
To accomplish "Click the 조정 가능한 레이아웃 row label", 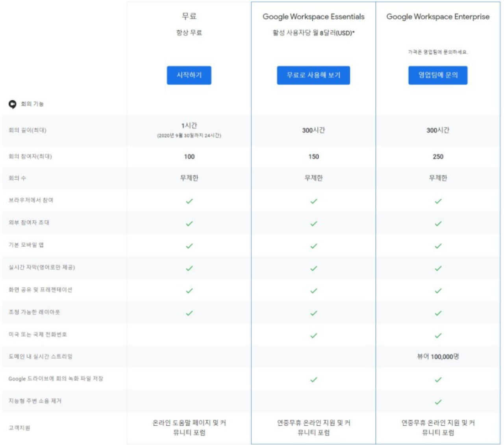I will [34, 312].
